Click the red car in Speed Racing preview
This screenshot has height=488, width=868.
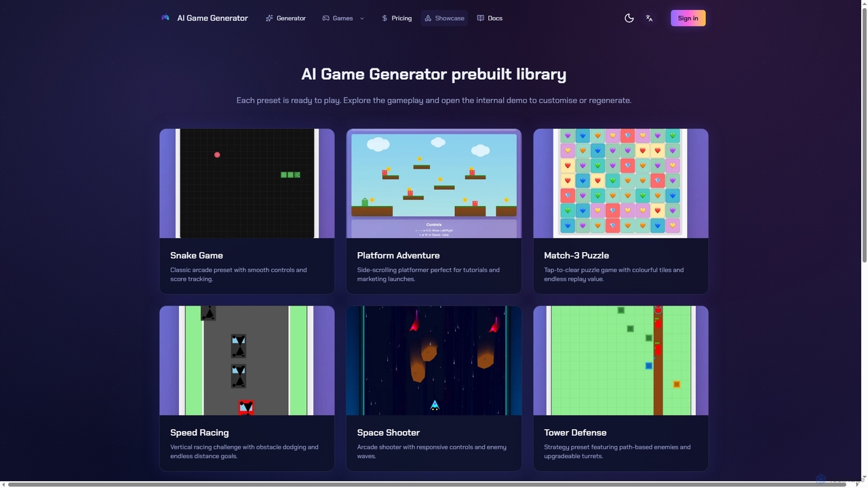pos(246,407)
